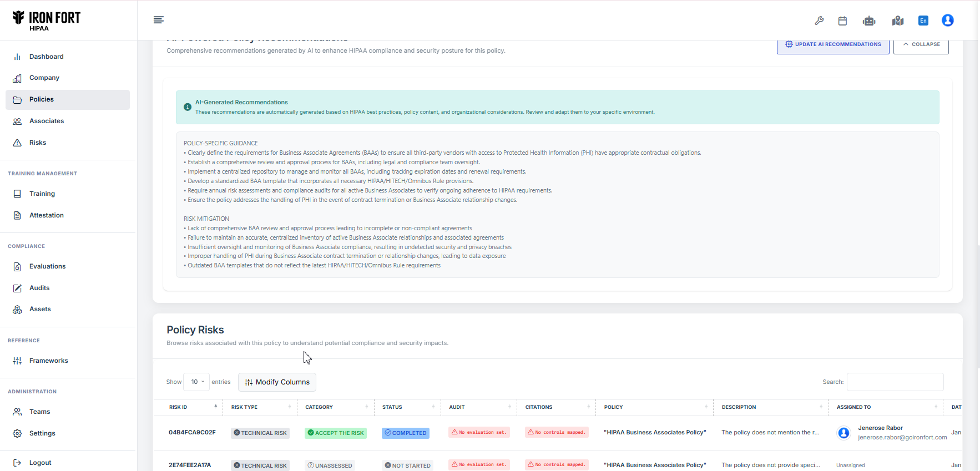This screenshot has height=471, width=980.
Task: Open the map icon in header
Action: (898, 21)
